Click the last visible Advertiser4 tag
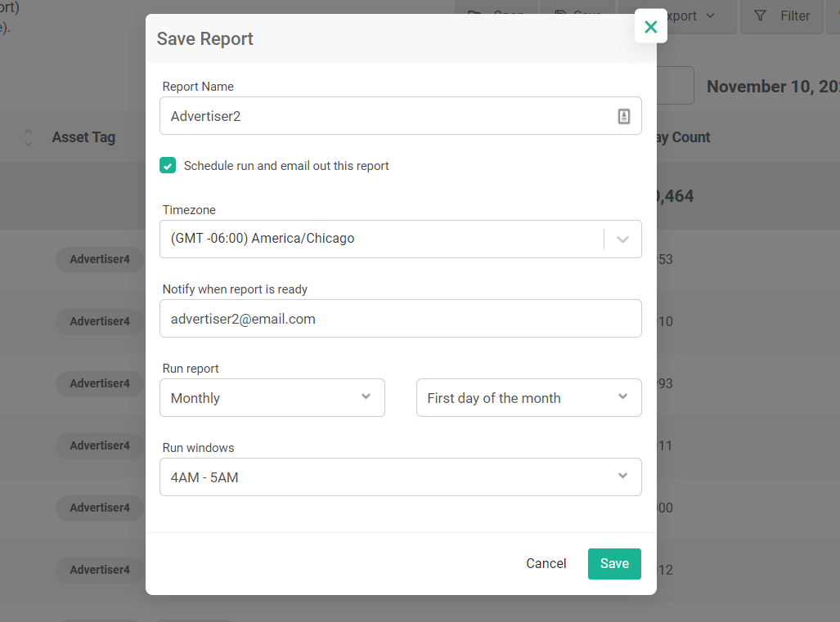Viewport: 840px width, 622px height. pos(100,570)
